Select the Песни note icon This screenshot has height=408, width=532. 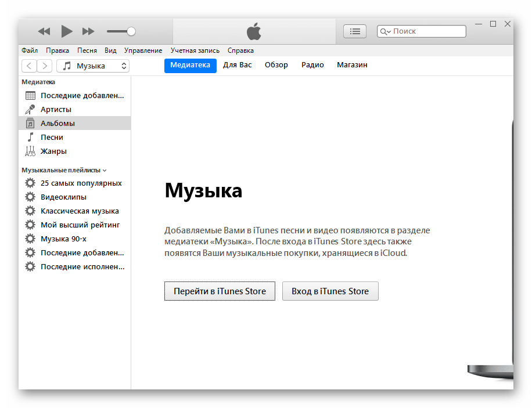click(30, 137)
